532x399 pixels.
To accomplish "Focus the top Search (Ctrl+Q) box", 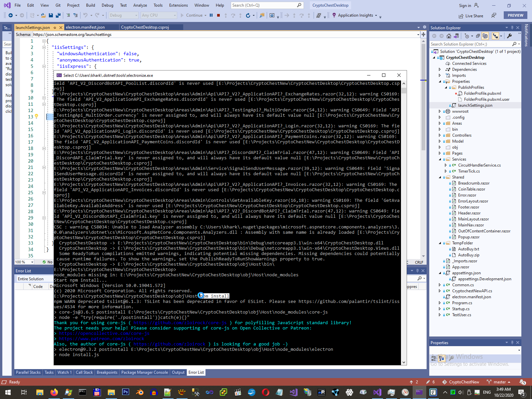I will pyautogui.click(x=267, y=5).
